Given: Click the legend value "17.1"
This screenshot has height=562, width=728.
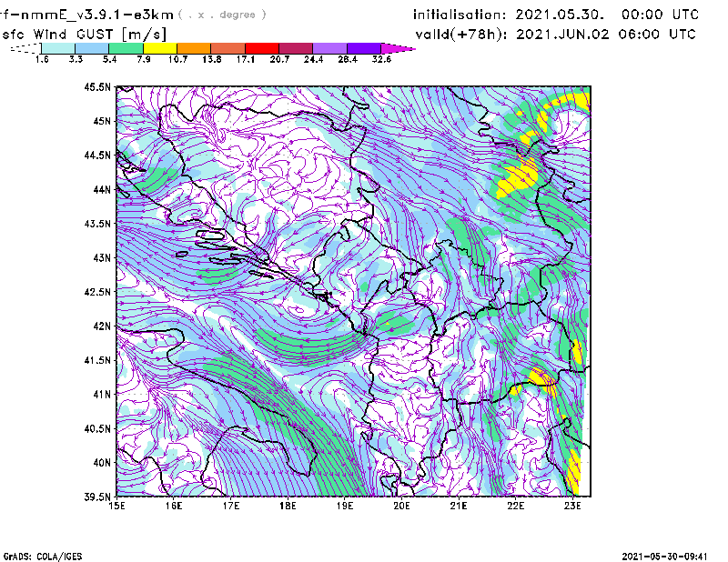Looking at the screenshot, I should 246,59.
